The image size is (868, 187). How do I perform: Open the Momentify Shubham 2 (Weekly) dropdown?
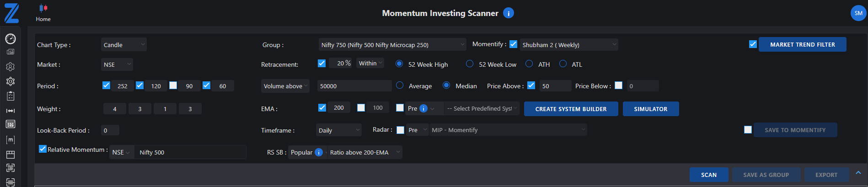point(569,44)
